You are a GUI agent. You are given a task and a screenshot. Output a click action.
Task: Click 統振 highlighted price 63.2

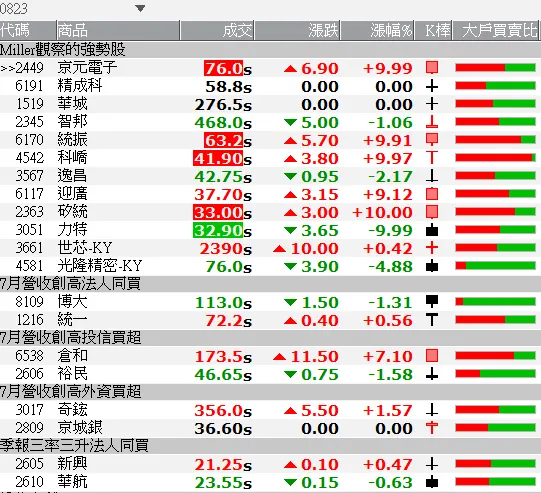click(x=224, y=140)
